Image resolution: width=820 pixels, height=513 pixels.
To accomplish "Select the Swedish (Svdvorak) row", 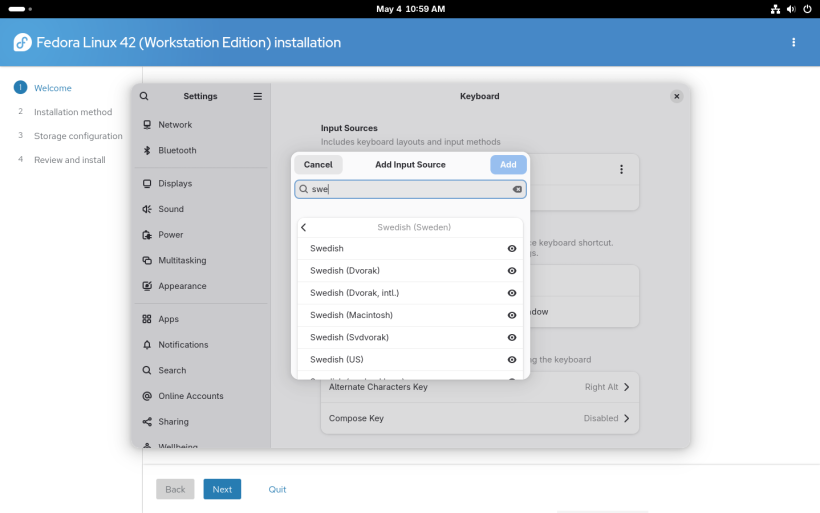I will point(410,338).
